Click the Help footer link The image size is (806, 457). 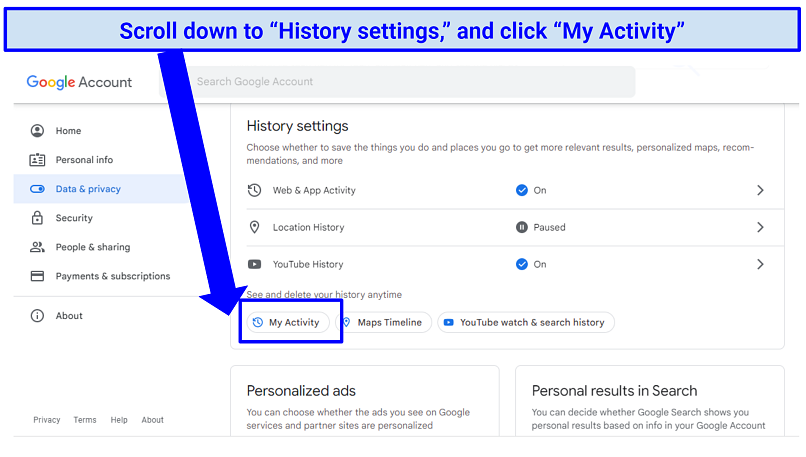tap(119, 420)
